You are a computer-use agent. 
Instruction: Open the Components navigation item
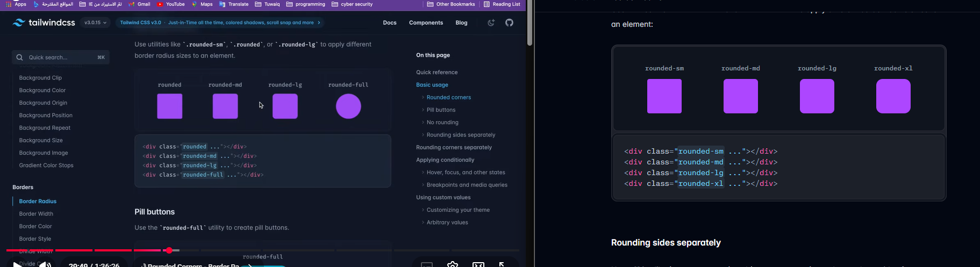(x=426, y=23)
